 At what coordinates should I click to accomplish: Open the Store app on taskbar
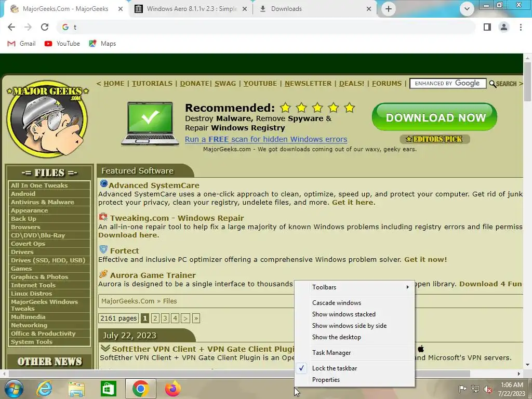(x=109, y=389)
